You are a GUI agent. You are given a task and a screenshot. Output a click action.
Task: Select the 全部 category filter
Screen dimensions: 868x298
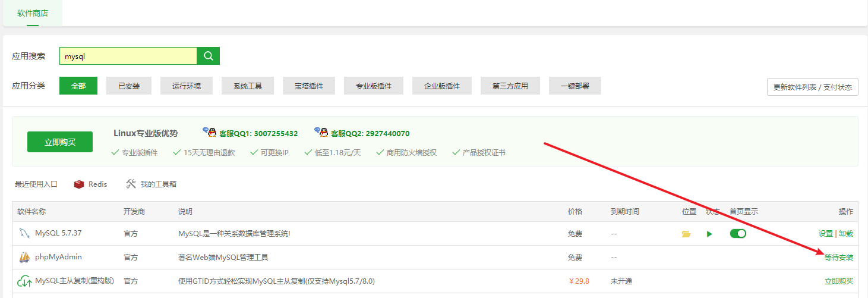(78, 86)
